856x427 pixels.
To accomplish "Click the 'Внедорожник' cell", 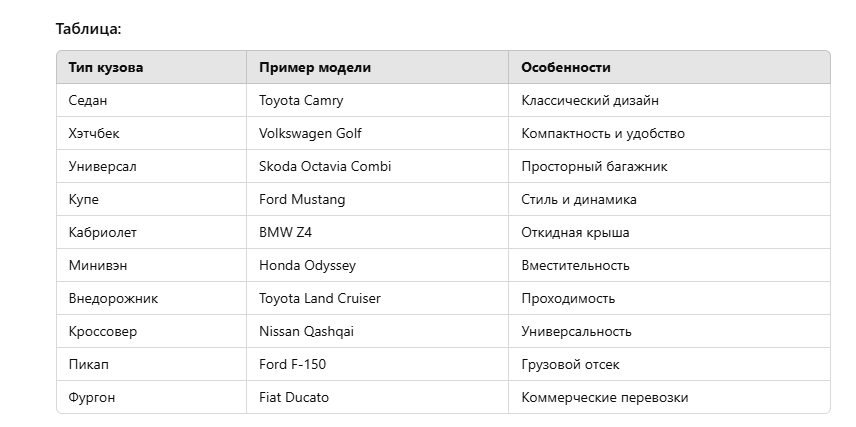I will (151, 298).
